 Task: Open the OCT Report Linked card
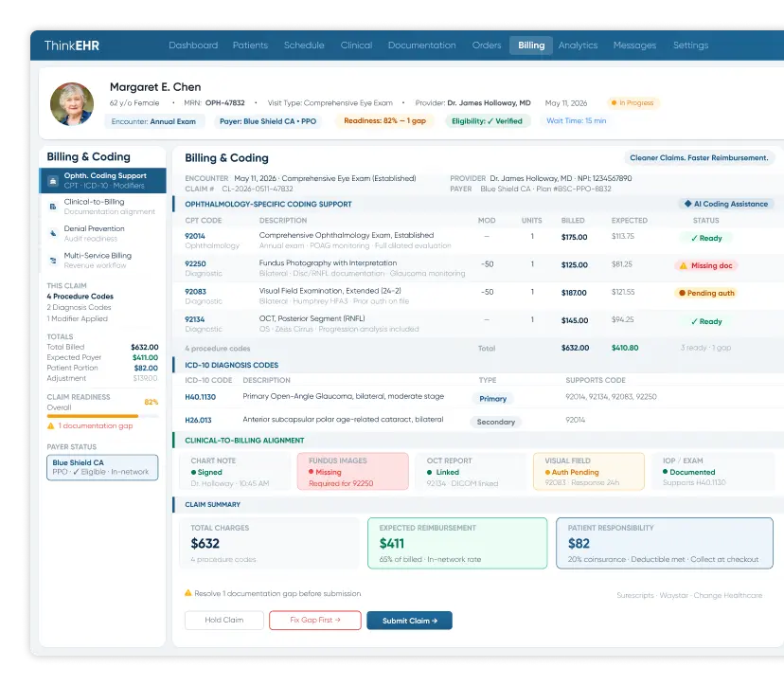click(x=471, y=472)
